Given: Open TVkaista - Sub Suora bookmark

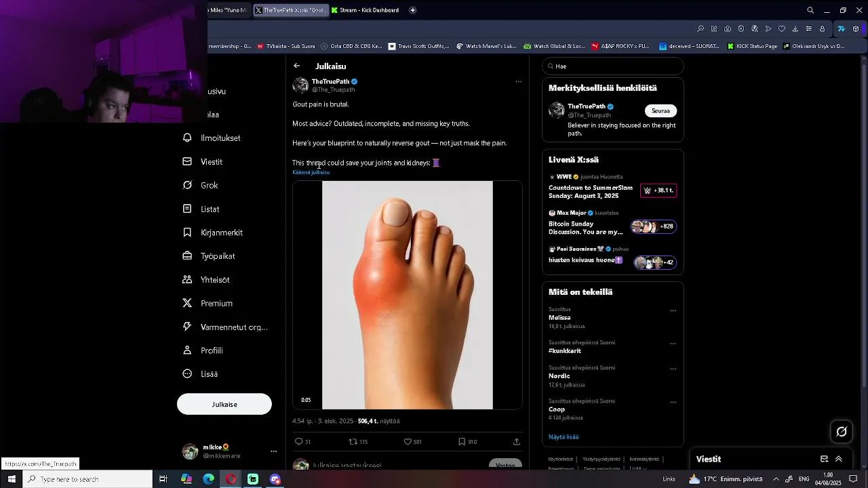Looking at the screenshot, I should tap(286, 46).
